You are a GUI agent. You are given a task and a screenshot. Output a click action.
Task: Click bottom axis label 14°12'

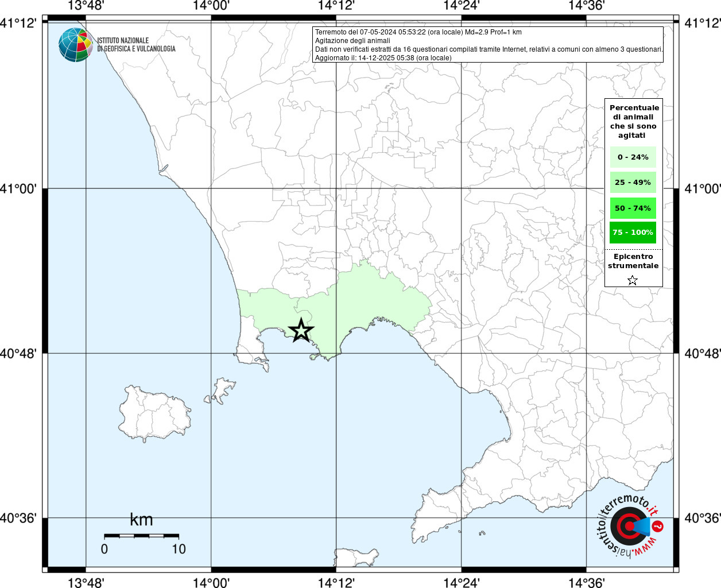336,582
